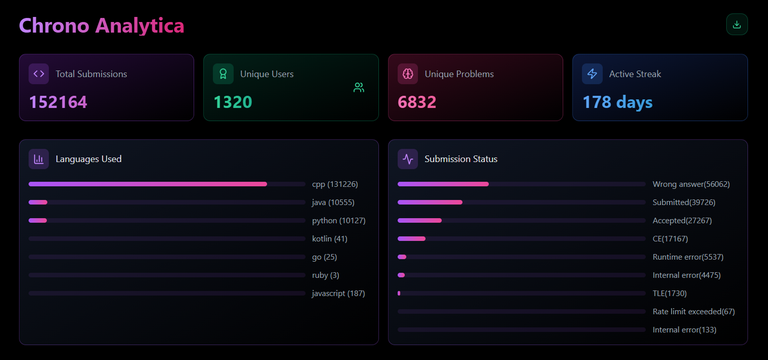The height and width of the screenshot is (360, 768).
Task: Click the Runtime error(5537) label
Action: [688, 257]
